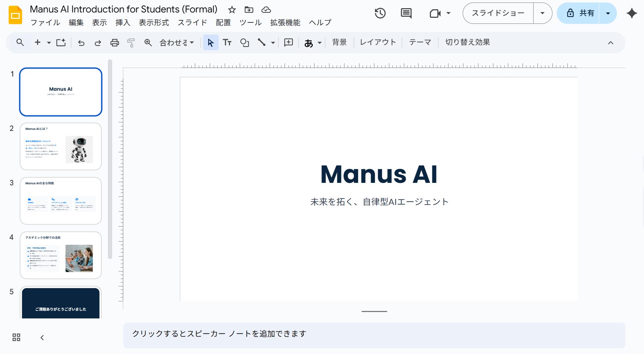Click the print icon in toolbar
644x354 pixels.
pos(114,43)
